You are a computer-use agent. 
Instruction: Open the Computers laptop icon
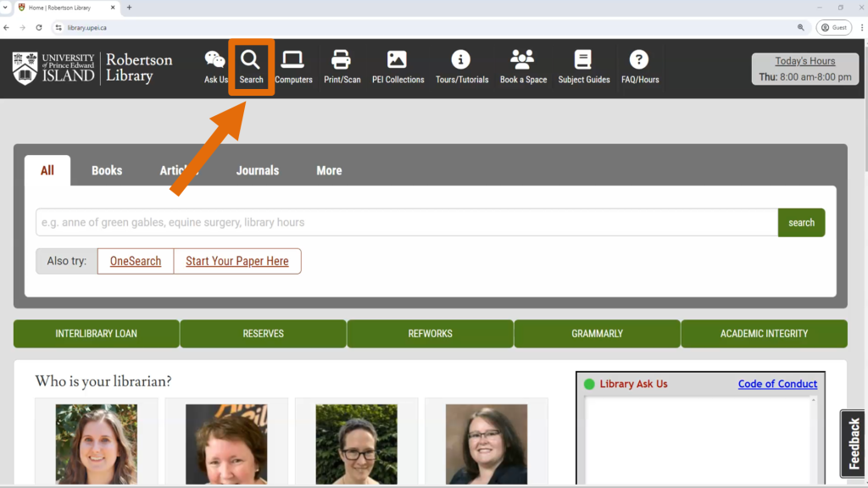click(293, 61)
